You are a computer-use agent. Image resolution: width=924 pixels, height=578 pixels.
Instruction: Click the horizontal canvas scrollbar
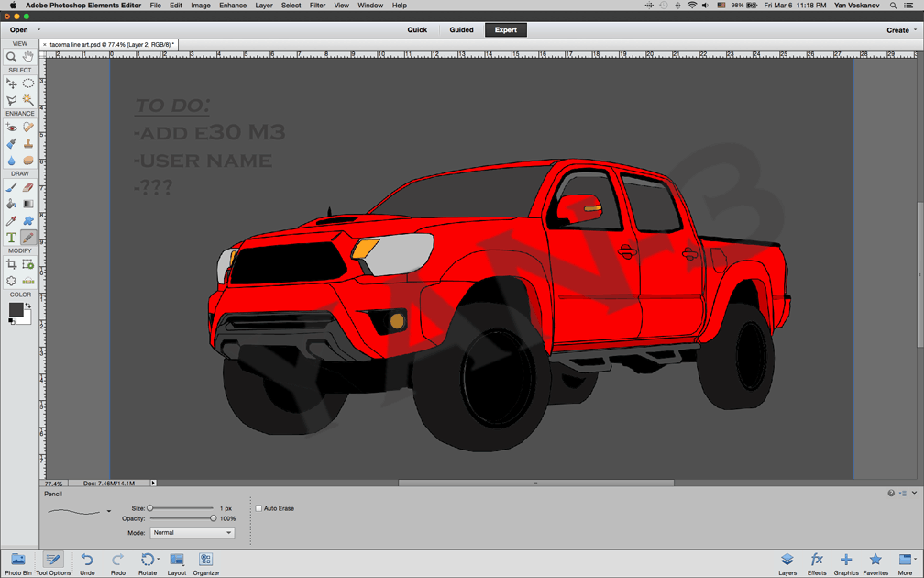pos(536,483)
